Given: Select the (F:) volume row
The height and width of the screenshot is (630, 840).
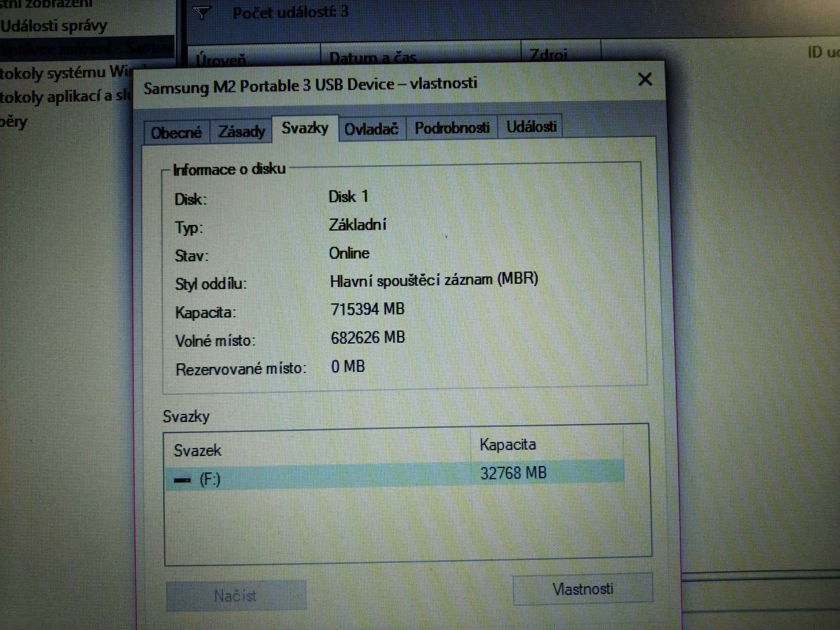Looking at the screenshot, I should pyautogui.click(x=394, y=475).
